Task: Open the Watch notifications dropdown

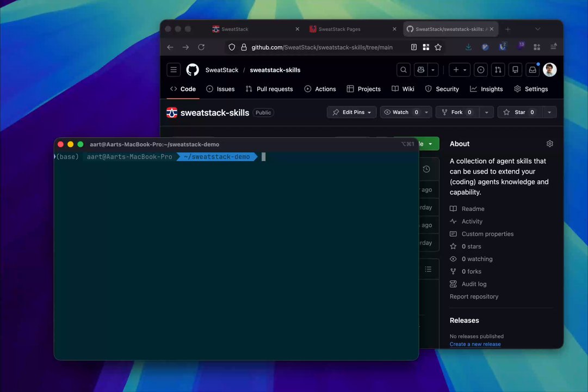Action: (406, 112)
